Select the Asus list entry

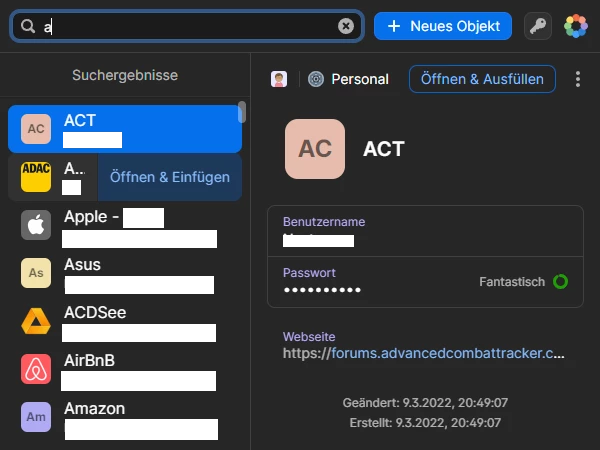[x=125, y=273]
